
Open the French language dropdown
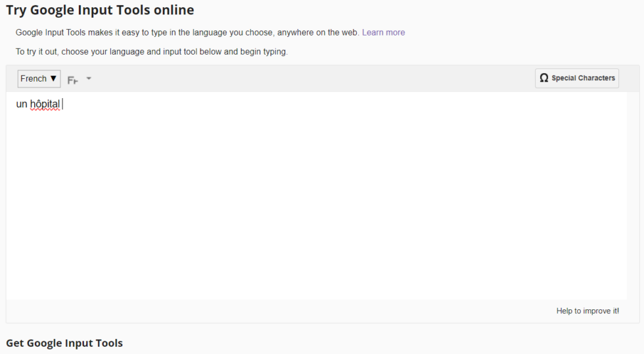(39, 79)
